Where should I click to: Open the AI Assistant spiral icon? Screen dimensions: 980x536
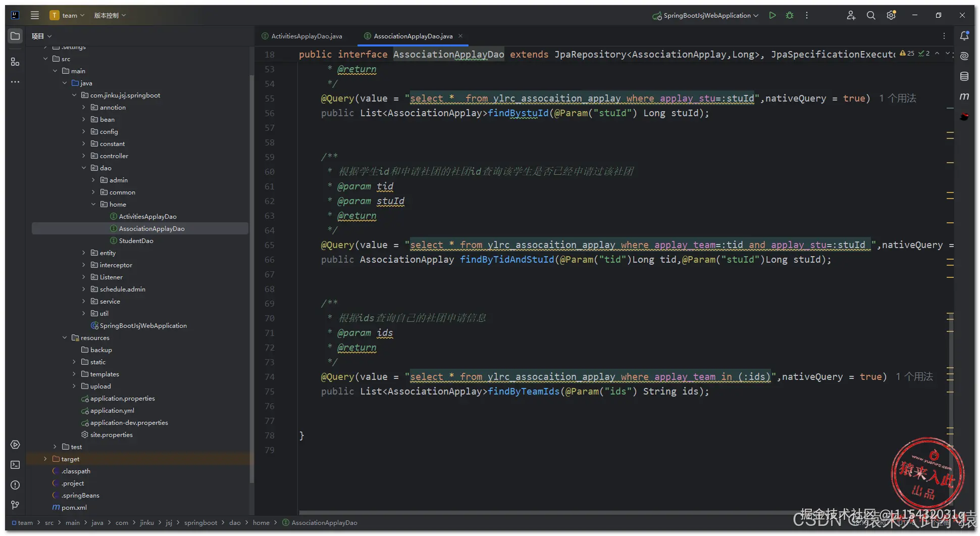964,56
